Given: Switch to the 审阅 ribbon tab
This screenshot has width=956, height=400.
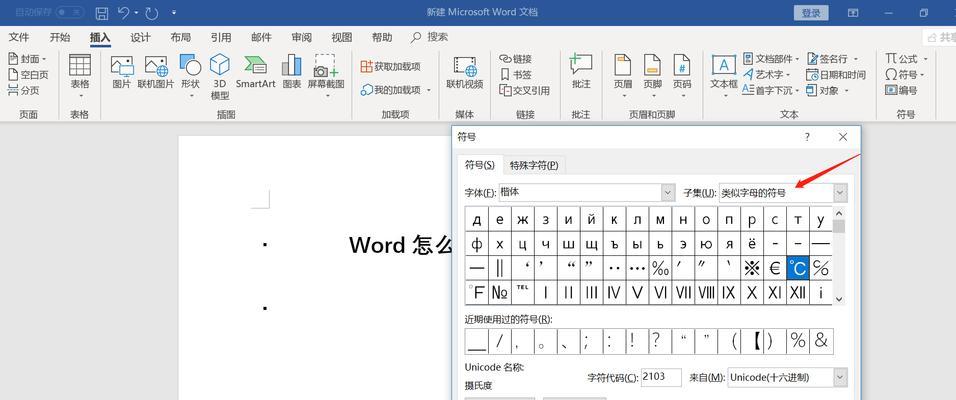Looking at the screenshot, I should click(x=301, y=37).
